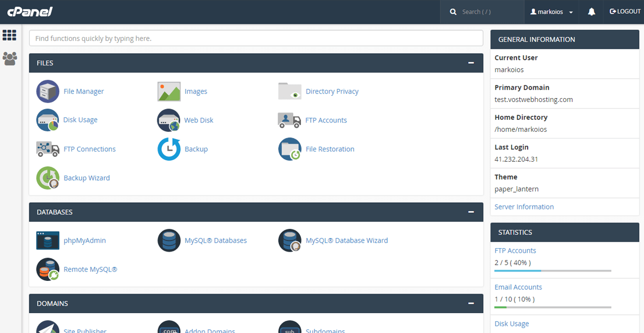Open the markoios user dropdown
Viewport: 644px width, 333px height.
pyautogui.click(x=551, y=12)
